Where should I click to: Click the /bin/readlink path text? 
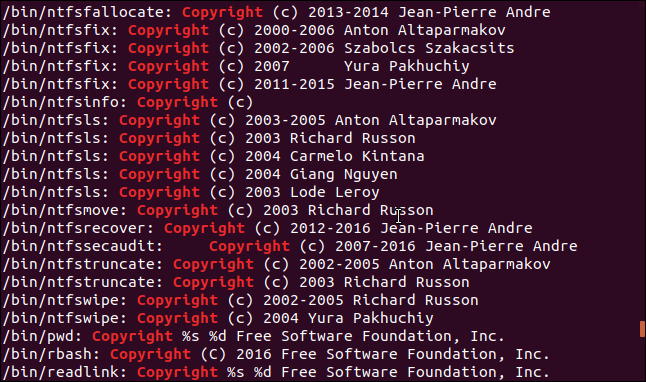64,373
